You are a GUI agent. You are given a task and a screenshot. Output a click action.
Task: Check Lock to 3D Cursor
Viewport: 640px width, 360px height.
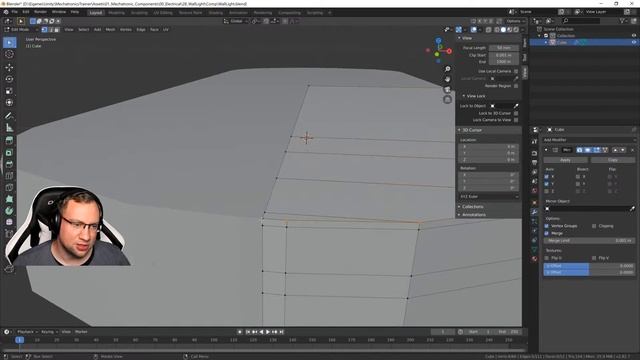[x=516, y=113]
